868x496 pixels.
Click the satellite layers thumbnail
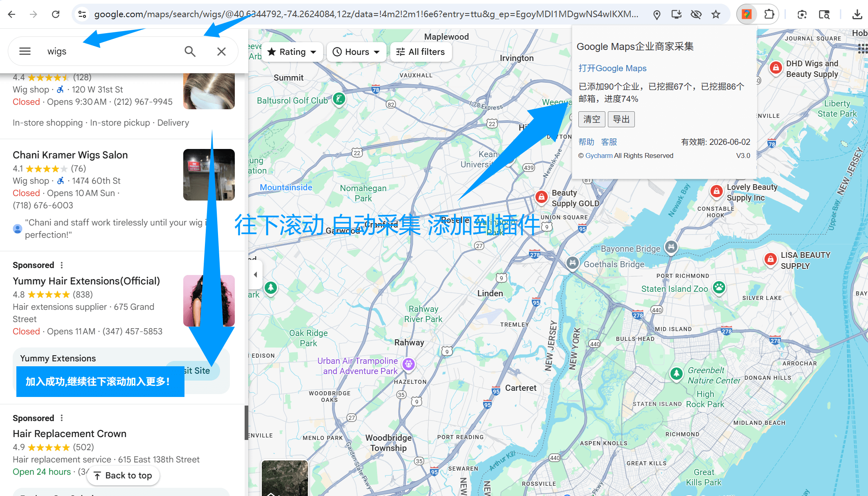pos(285,478)
